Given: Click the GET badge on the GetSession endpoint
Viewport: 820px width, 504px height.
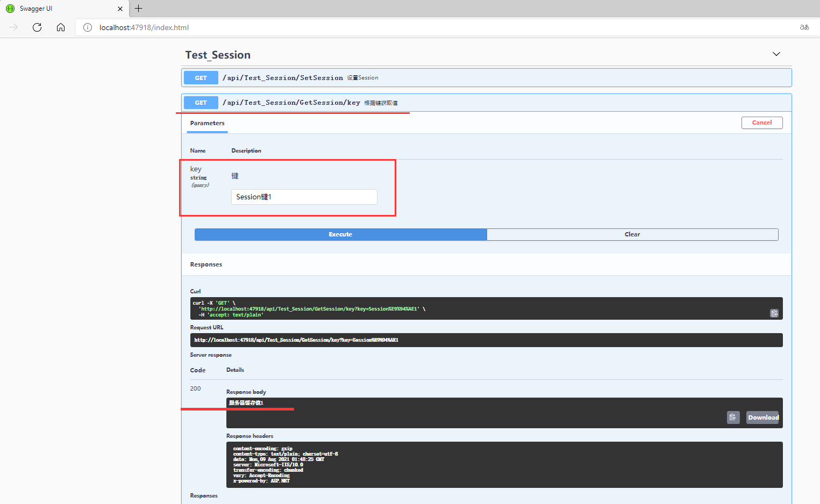Looking at the screenshot, I should point(201,102).
